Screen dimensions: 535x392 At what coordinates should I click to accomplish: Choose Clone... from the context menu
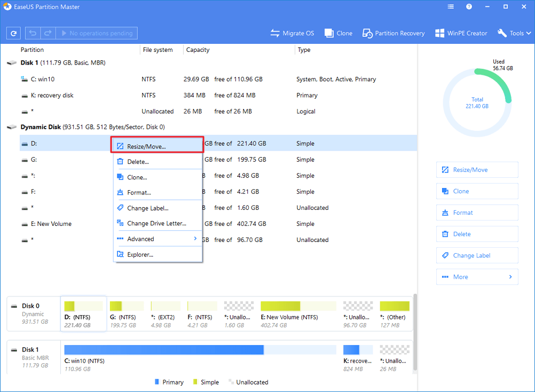(x=158, y=177)
